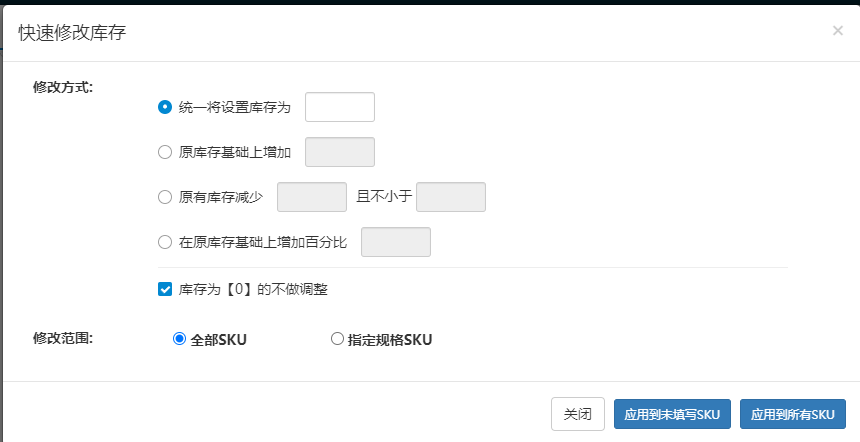Select the 在原库存基础上增加百分比 radio option

click(165, 242)
